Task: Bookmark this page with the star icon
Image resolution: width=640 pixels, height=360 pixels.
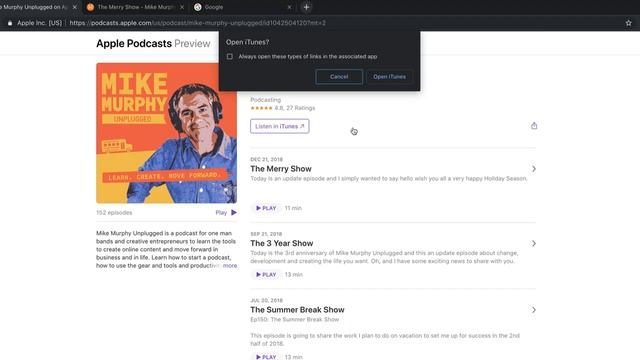Action: 629,23
